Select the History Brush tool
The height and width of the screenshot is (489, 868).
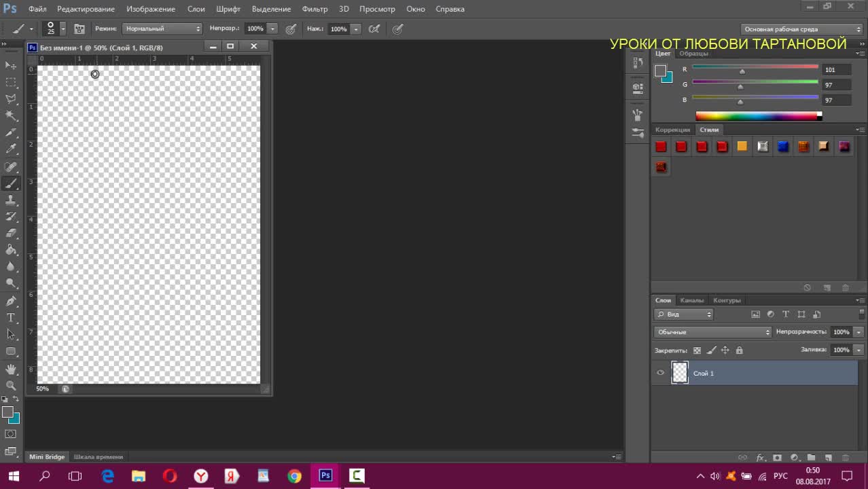[11, 217]
